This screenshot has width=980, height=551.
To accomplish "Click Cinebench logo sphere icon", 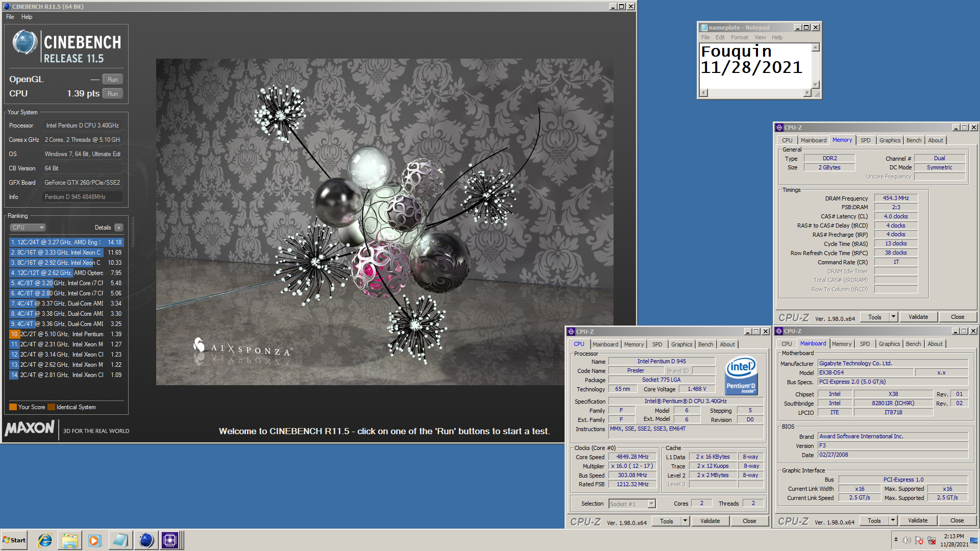I will (24, 43).
